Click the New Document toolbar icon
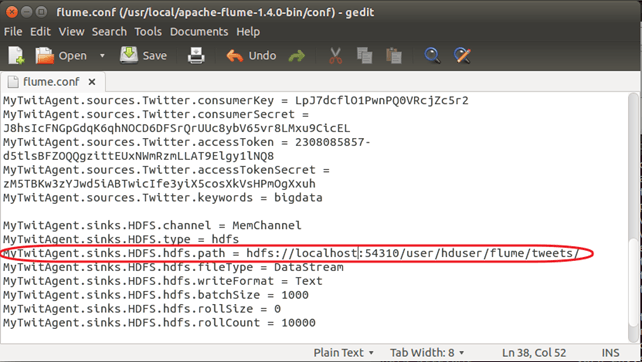 pyautogui.click(x=16, y=55)
